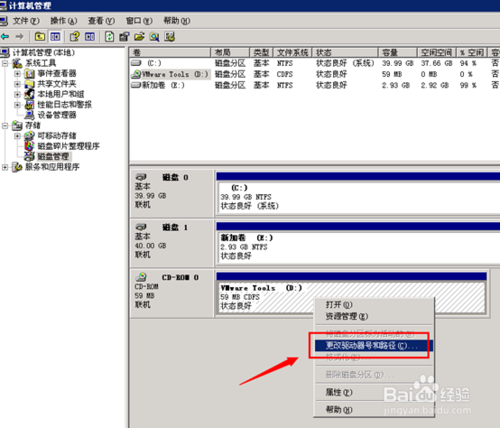500x428 pixels.
Task: Click the 状态良好 (系统) status cell for C:
Action: tap(345, 63)
